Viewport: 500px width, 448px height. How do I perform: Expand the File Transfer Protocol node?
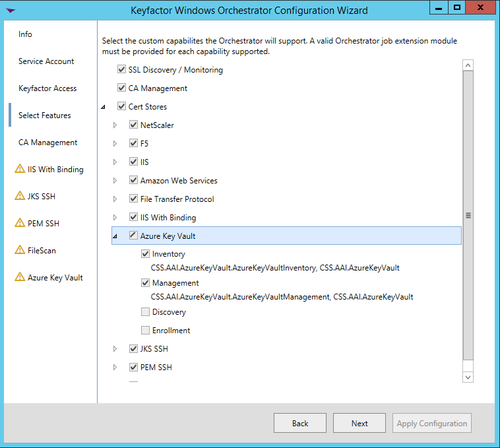click(x=115, y=199)
